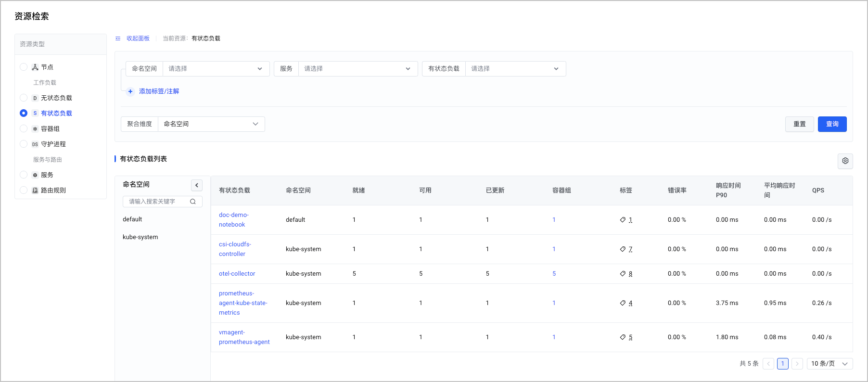868x382 pixels.
Task: Click 收起面板 link
Action: pos(138,38)
